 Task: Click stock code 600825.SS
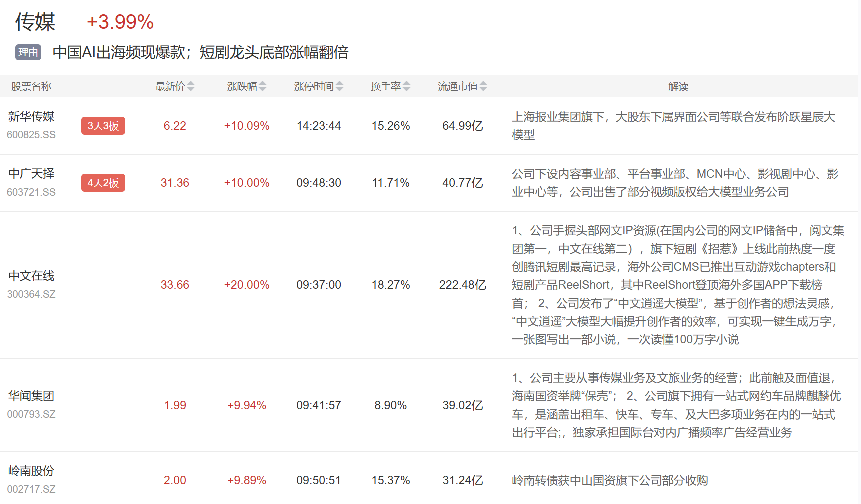[31, 135]
